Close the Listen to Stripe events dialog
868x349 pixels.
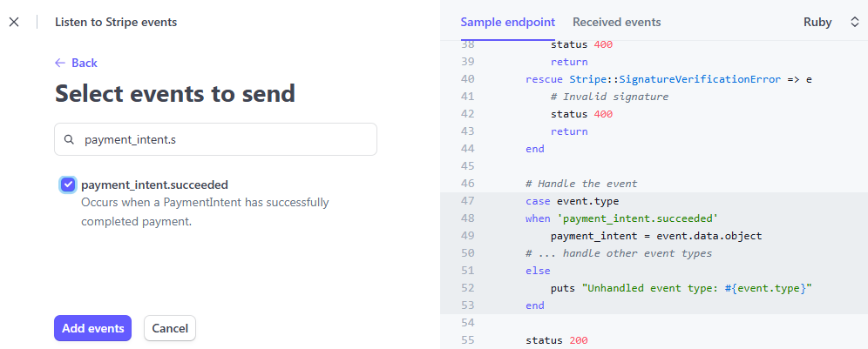[x=14, y=22]
